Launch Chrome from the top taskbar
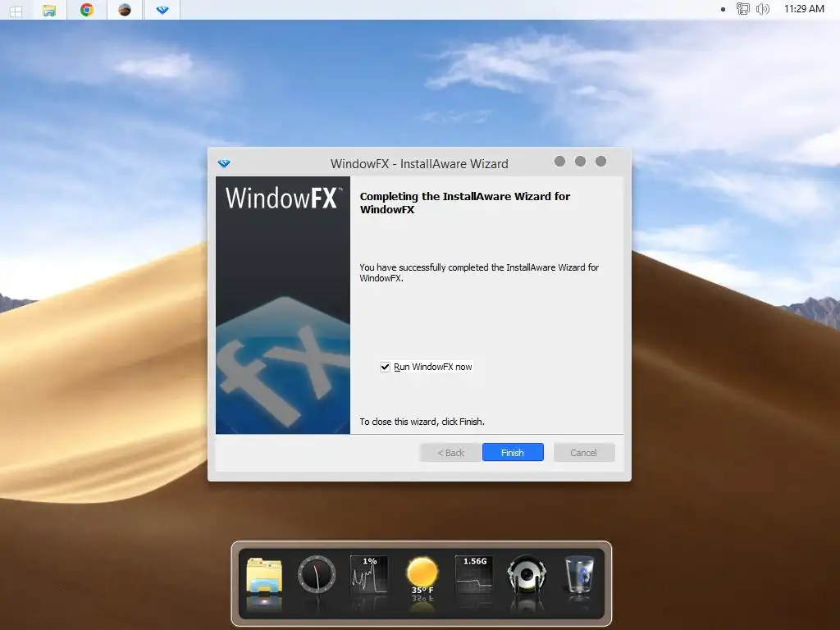Image resolution: width=840 pixels, height=630 pixels. [87, 10]
